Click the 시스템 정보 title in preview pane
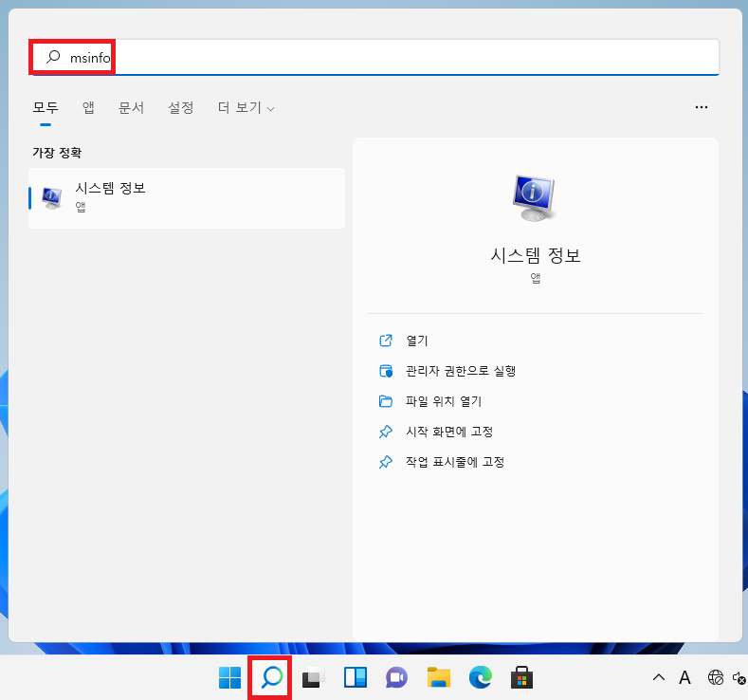 tap(536, 255)
